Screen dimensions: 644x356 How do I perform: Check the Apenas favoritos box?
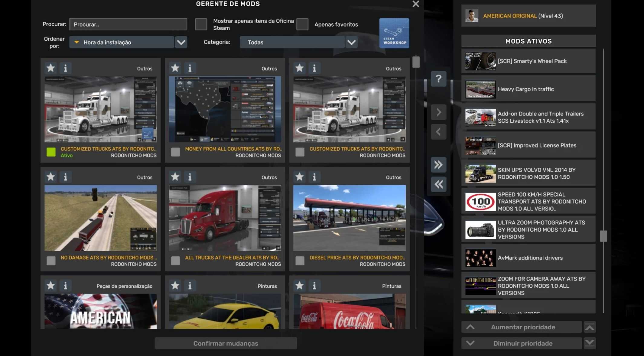[x=302, y=24]
